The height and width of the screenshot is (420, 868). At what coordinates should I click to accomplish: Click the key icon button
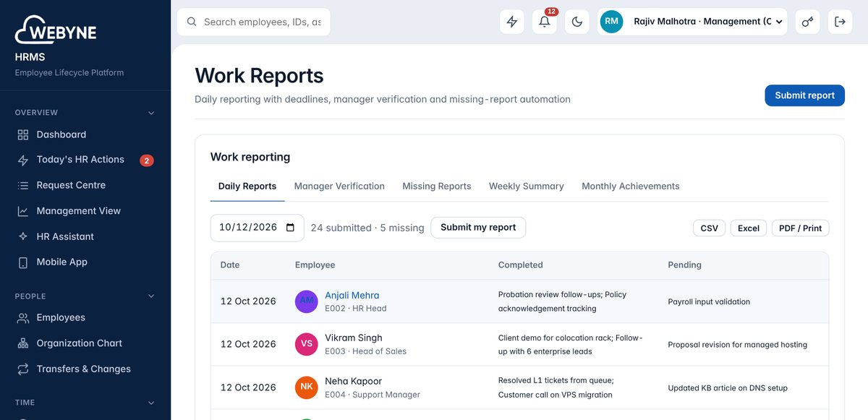(808, 22)
